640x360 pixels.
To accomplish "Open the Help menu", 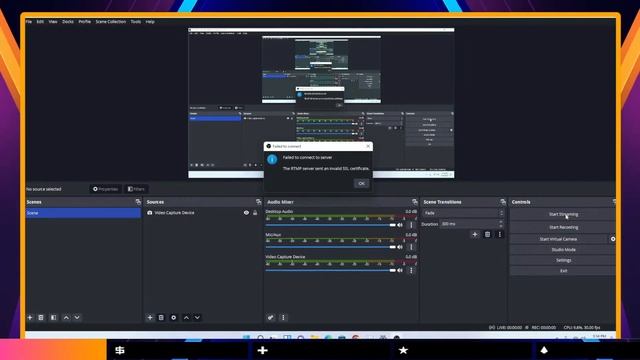I will [150, 22].
